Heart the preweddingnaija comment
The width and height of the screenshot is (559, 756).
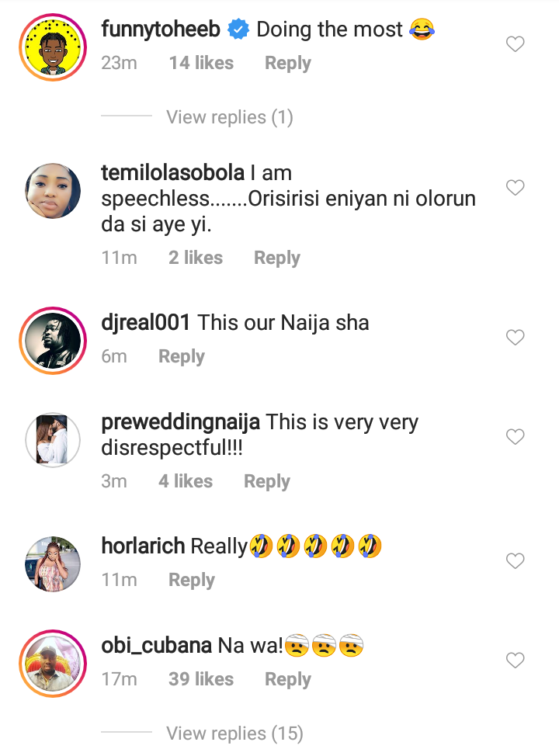point(516,437)
